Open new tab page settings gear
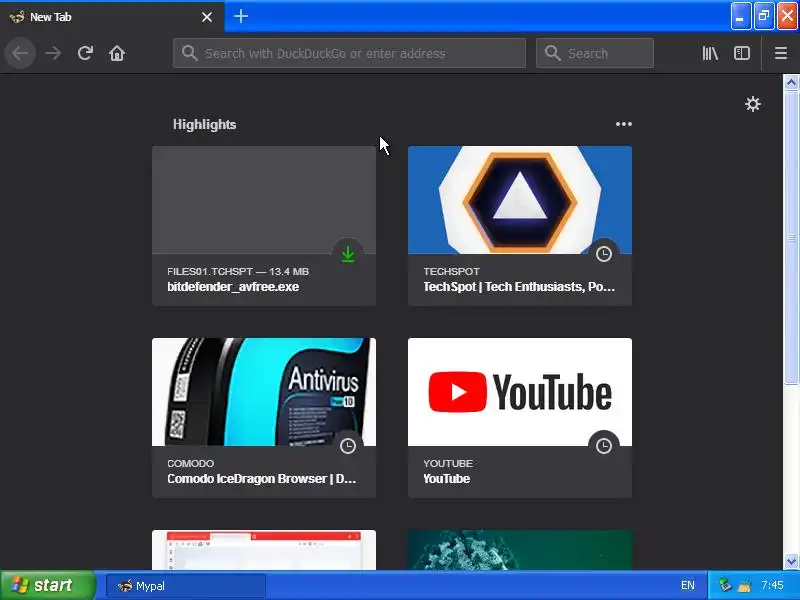This screenshot has width=800, height=600. (x=753, y=104)
